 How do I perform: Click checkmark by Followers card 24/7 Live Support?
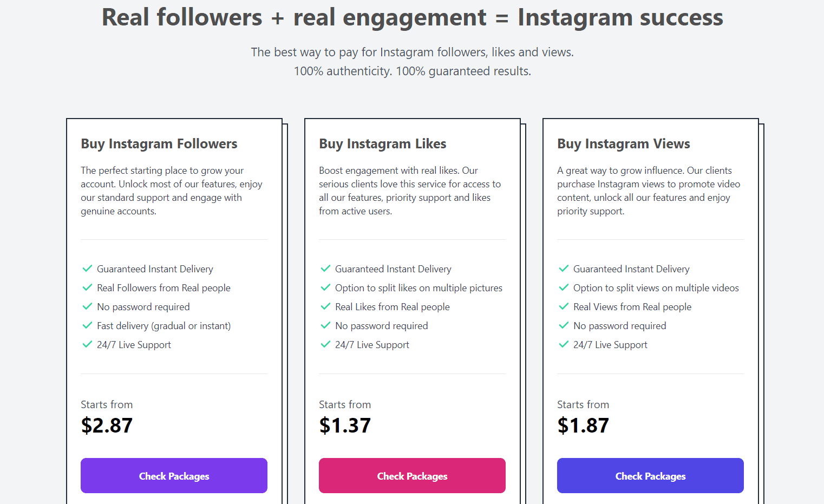click(x=87, y=344)
